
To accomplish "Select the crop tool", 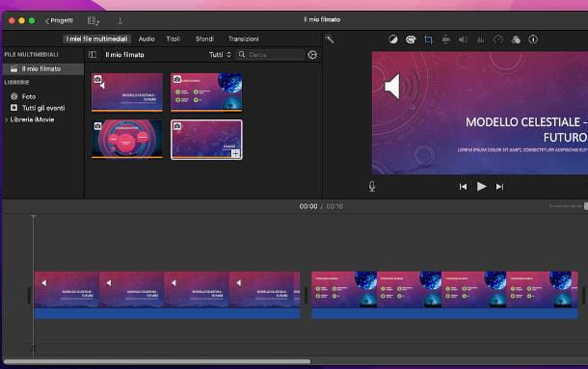I will tap(428, 40).
